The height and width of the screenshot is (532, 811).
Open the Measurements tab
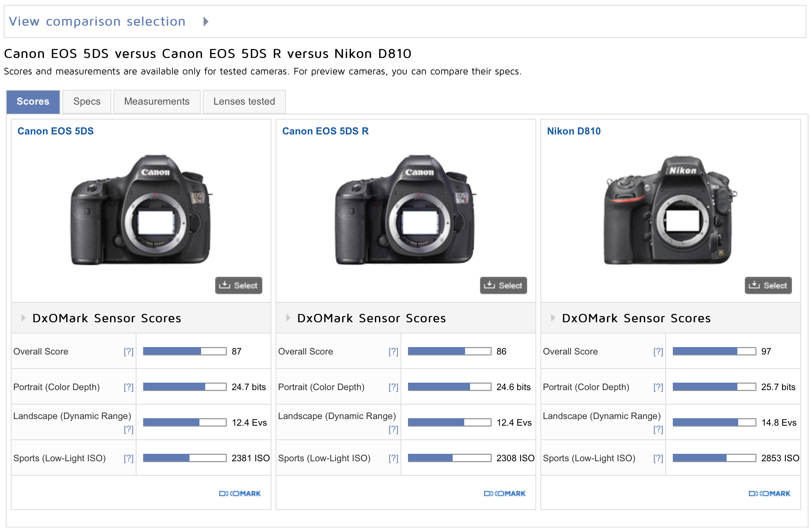click(157, 102)
